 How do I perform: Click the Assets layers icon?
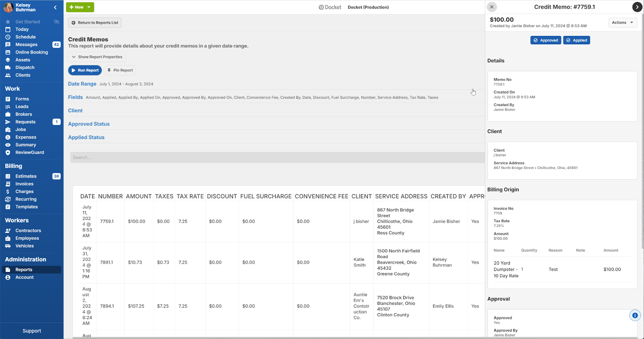(8, 60)
